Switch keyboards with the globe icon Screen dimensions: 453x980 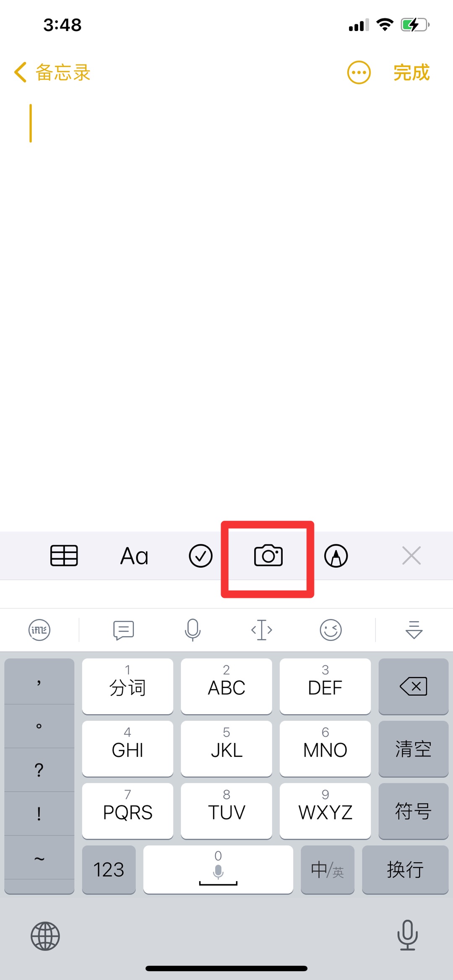pyautogui.click(x=45, y=936)
